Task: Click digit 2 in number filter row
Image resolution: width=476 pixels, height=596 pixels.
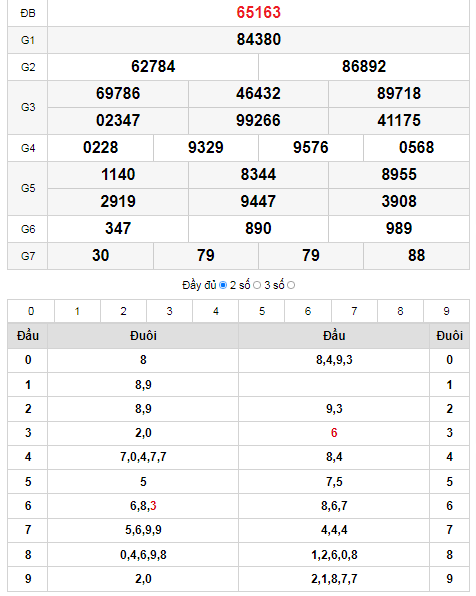Action: 124,311
